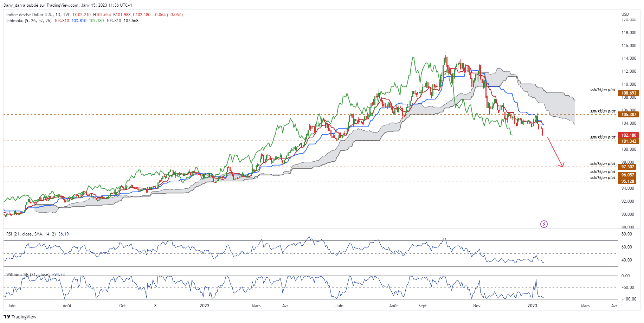Click the 116.000 price axis tick
The image size is (644, 323).
pos(629,46)
